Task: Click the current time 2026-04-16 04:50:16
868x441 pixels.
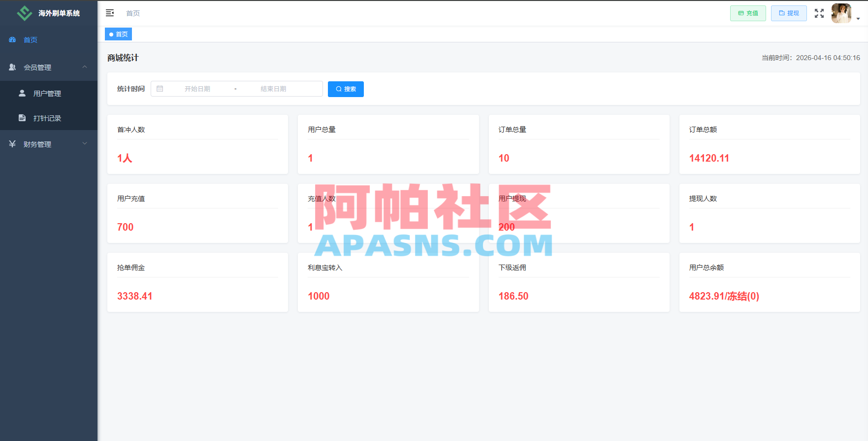Action: 828,58
